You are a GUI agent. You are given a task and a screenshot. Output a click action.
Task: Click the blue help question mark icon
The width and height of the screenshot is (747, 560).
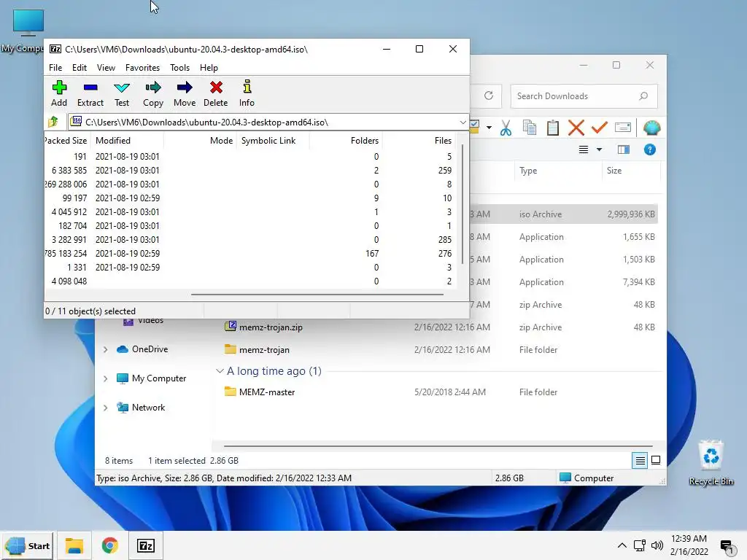(650, 149)
